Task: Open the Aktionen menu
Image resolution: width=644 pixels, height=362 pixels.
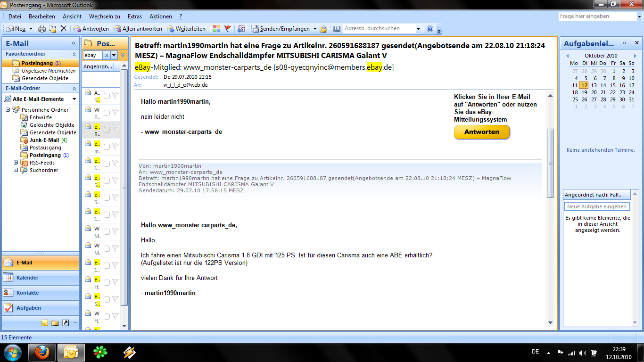Action: (x=161, y=16)
